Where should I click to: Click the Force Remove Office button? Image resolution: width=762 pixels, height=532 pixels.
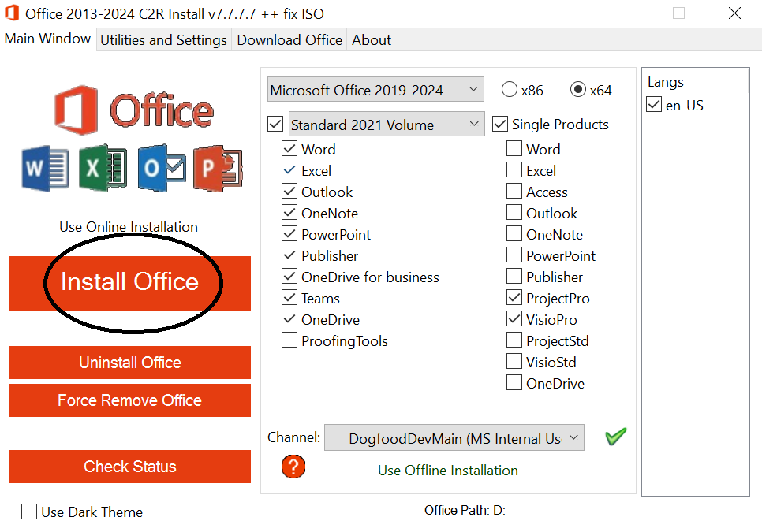tap(129, 400)
